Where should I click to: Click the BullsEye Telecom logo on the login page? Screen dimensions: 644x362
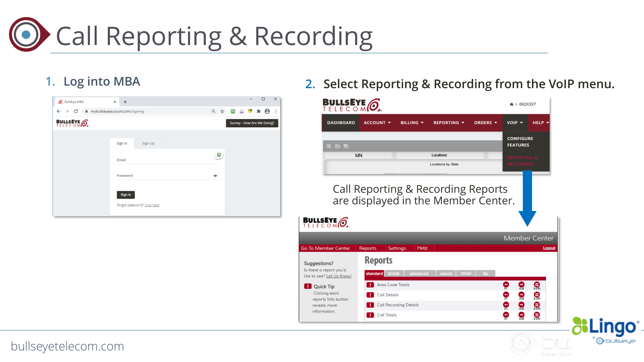coord(72,123)
